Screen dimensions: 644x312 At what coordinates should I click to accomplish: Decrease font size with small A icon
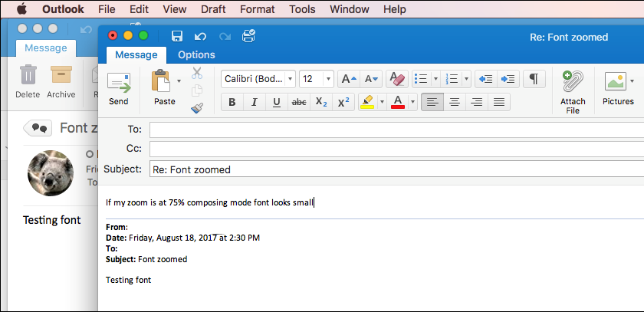coord(371,79)
